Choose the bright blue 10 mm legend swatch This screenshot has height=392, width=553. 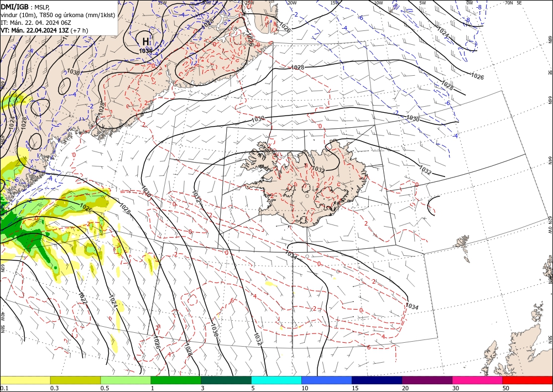[x=327, y=380]
